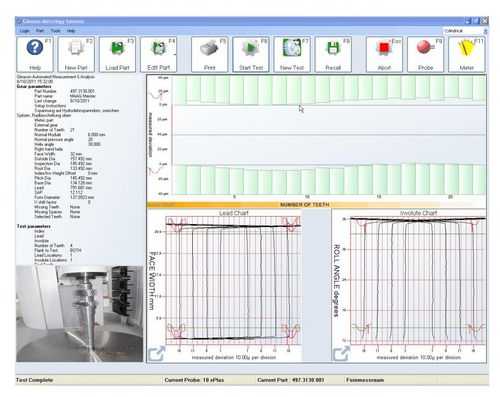Abort the test with the red stop icon
Screen dimensions: 500x397
pos(384,54)
